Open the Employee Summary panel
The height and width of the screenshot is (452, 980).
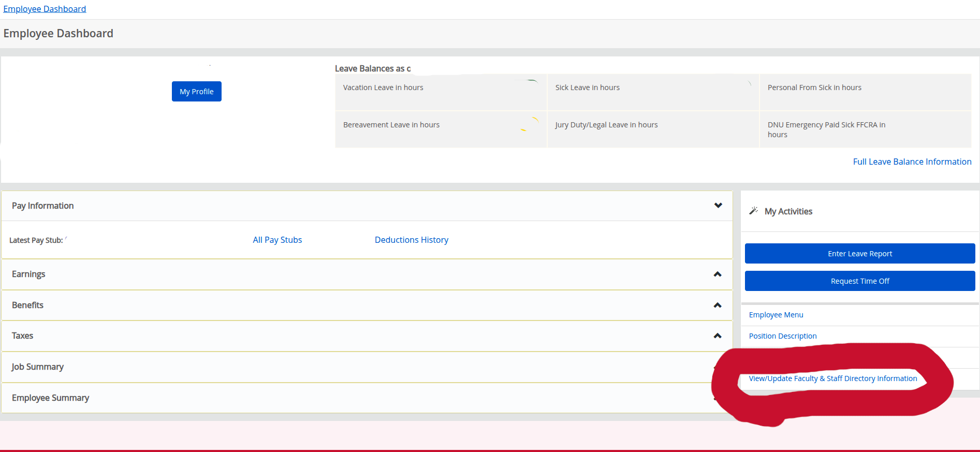[x=50, y=398]
